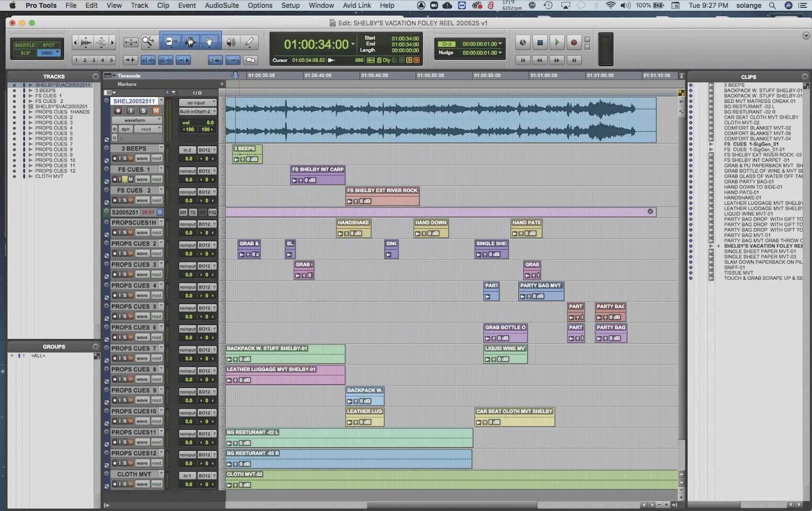Viewport: 812px width, 511px height.
Task: Open the Track menu
Action: click(139, 5)
